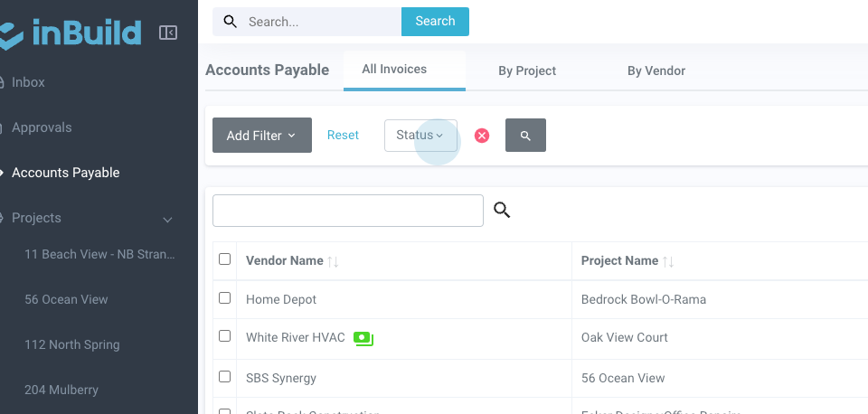This screenshot has height=414, width=868.
Task: Collapse the sidebar using the panel icon
Action: pyautogui.click(x=168, y=33)
